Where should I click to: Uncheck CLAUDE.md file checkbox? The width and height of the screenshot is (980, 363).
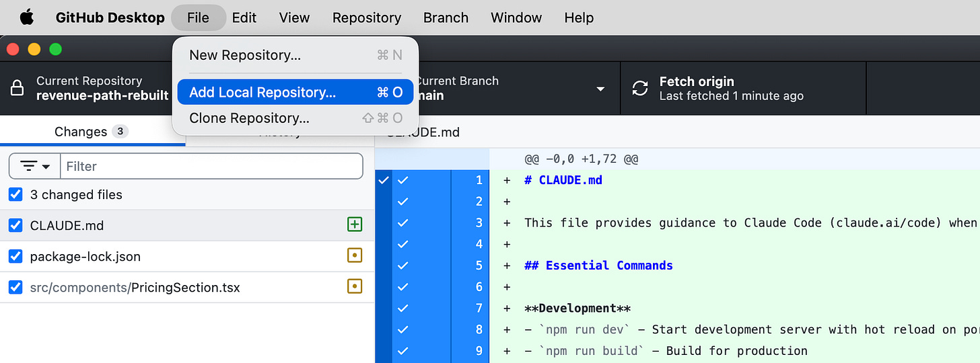point(15,225)
